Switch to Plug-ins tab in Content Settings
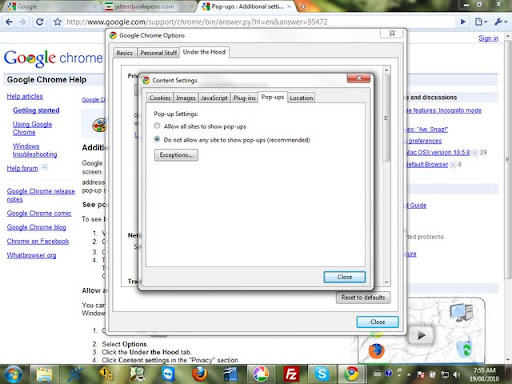 click(x=244, y=98)
